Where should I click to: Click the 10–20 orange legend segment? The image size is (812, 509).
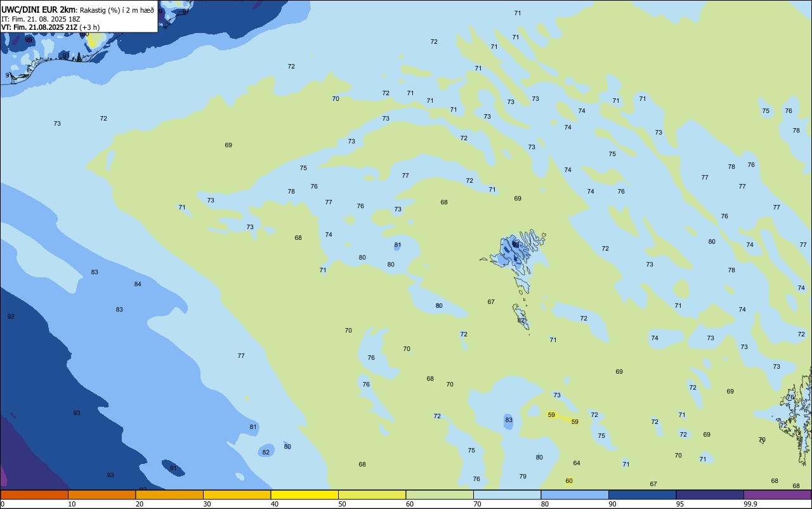pyautogui.click(x=101, y=494)
